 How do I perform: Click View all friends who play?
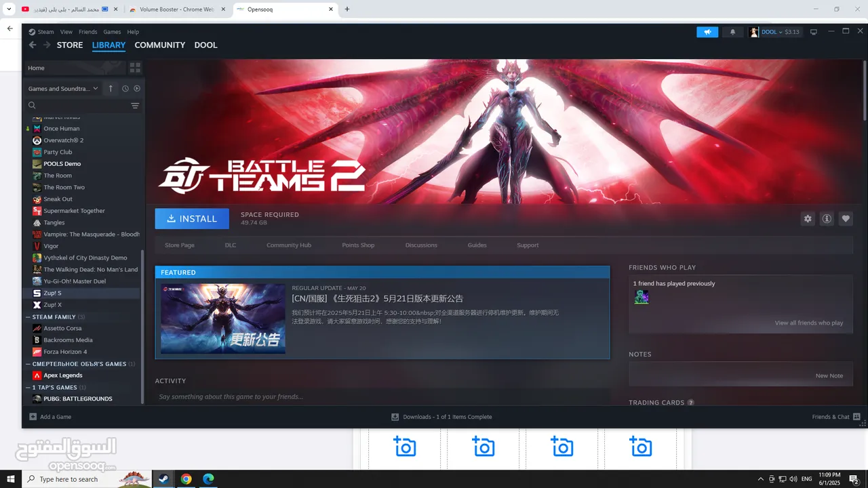click(x=809, y=323)
